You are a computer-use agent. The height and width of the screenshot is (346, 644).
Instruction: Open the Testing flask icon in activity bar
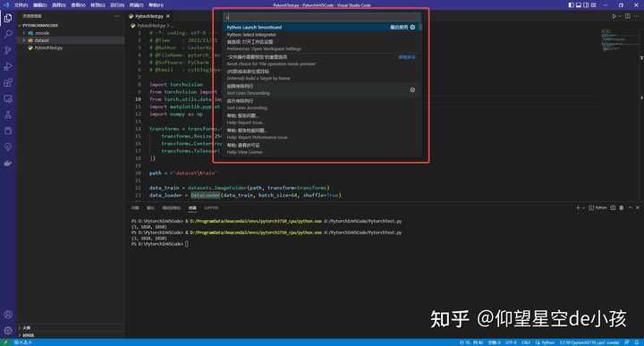pos(8,115)
